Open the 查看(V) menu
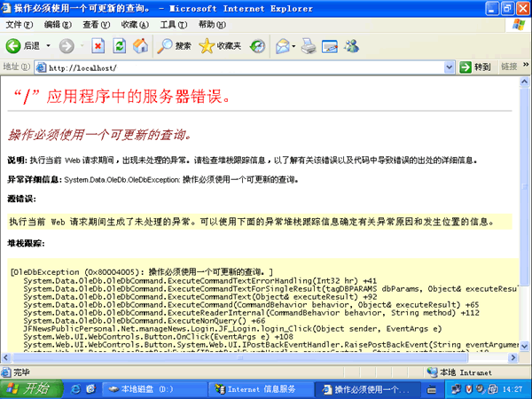Screen dimensions: 532x399 tap(97, 25)
